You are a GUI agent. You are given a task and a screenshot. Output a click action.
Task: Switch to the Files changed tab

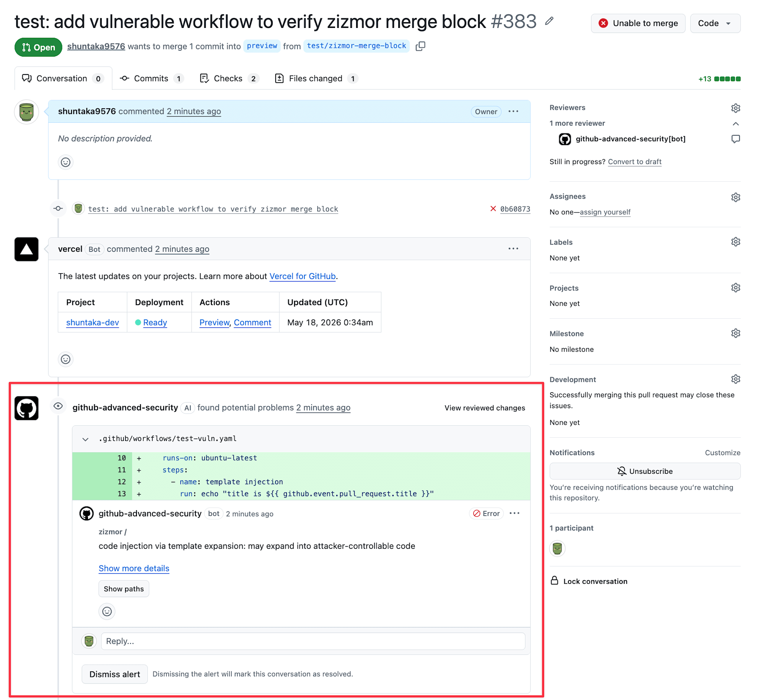(x=316, y=78)
